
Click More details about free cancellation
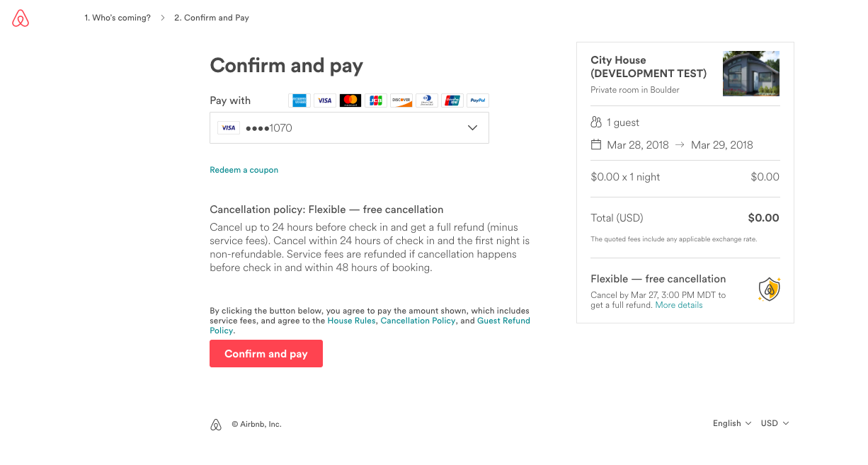point(679,305)
